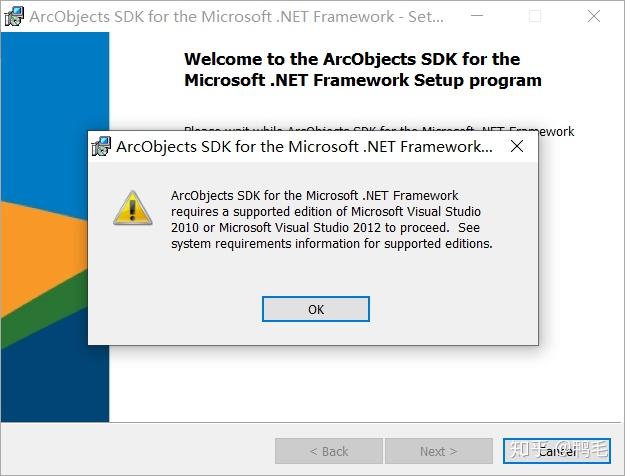
Task: Click the setup window title bar text
Action: click(236, 16)
